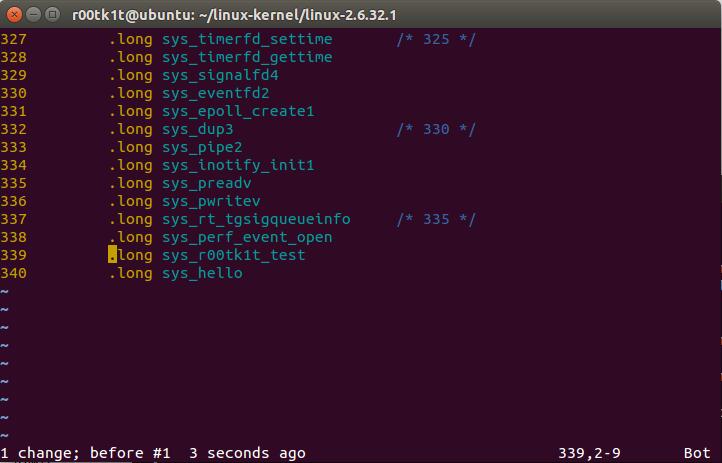Select sys_inotify_init1 text
722x463 pixels.
[238, 165]
